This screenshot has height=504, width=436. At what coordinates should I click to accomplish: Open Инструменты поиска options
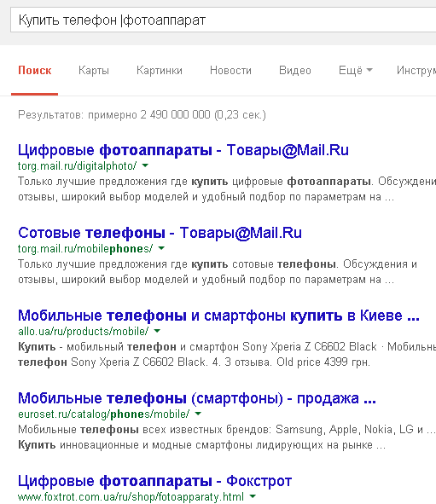coord(416,71)
